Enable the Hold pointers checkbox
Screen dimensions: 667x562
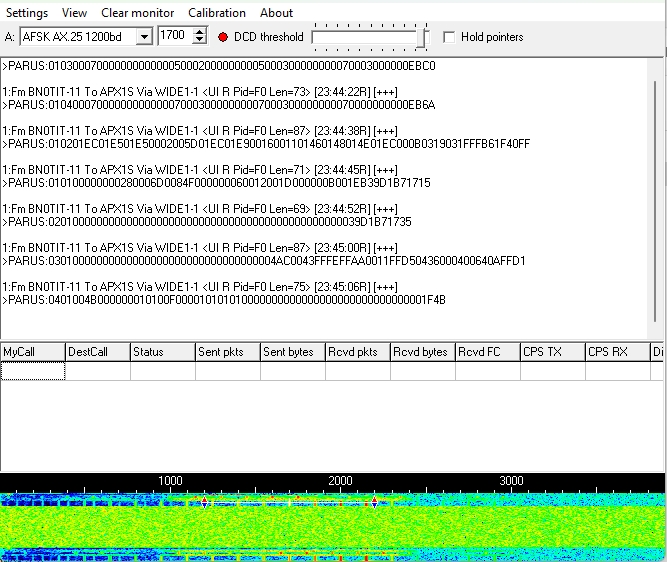pyautogui.click(x=449, y=37)
